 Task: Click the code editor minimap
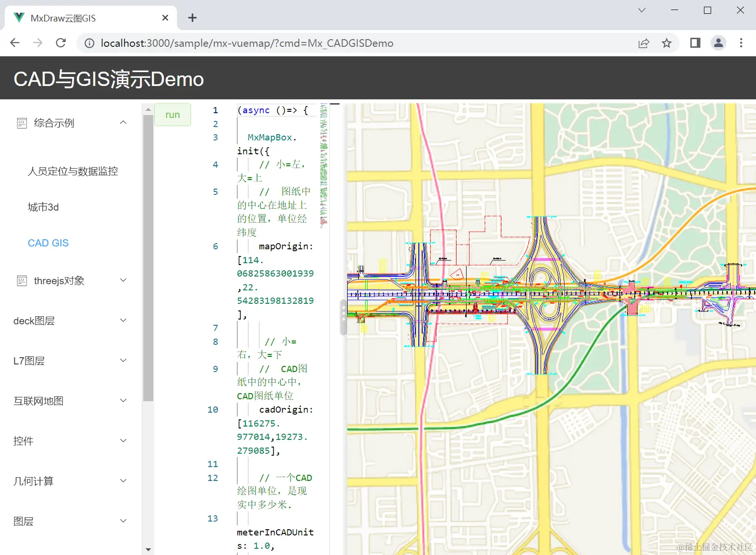[x=324, y=165]
